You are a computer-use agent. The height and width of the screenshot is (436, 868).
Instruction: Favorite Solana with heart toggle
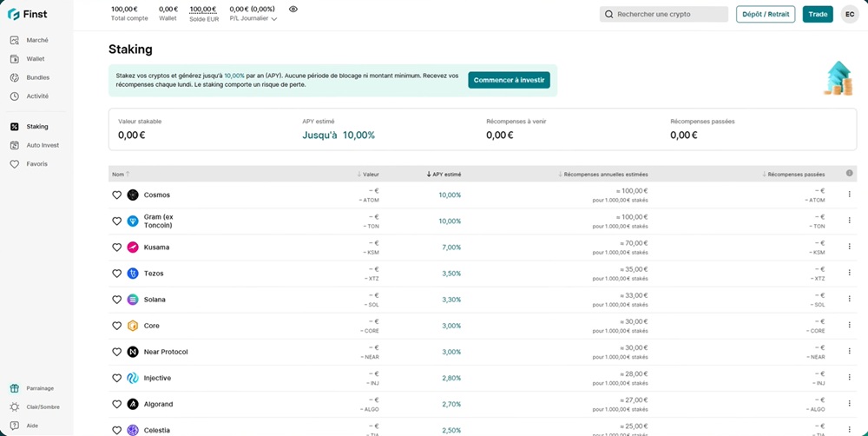coord(117,299)
